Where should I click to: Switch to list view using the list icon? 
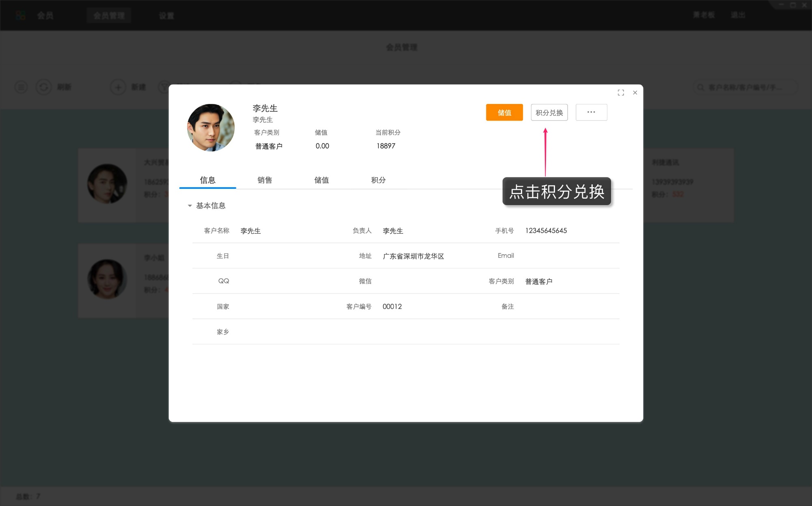tap(21, 87)
